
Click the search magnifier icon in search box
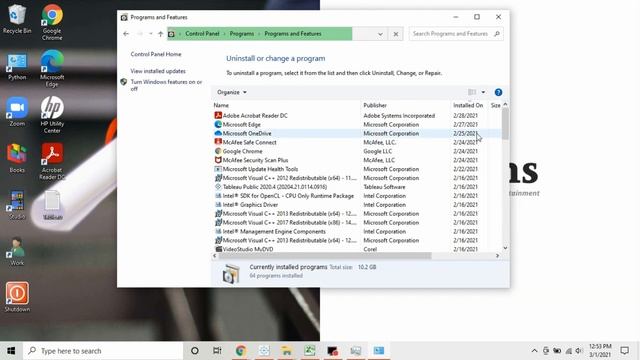[497, 34]
